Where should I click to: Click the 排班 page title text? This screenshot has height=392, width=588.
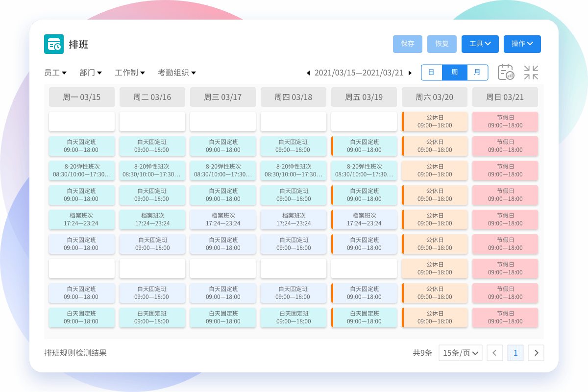point(78,44)
